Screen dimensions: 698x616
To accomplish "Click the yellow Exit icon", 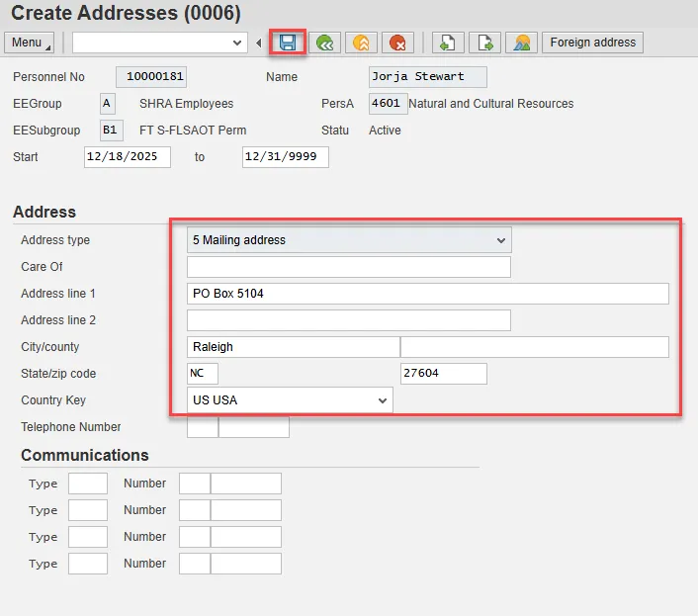I will [x=361, y=43].
